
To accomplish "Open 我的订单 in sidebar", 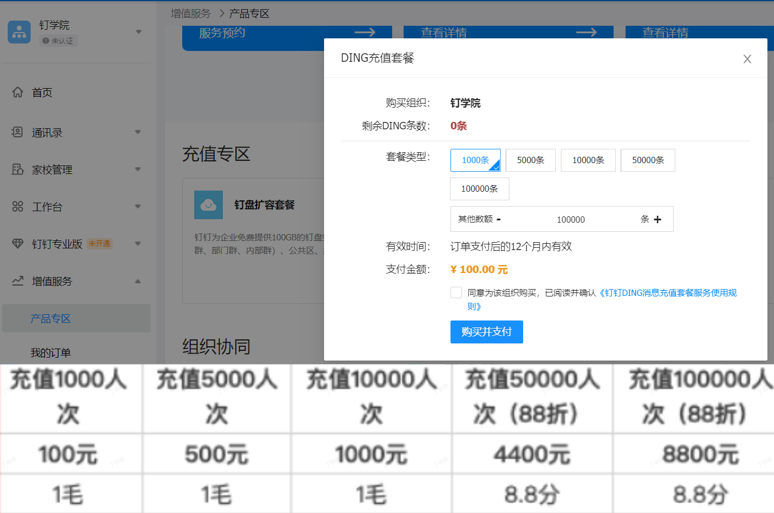I will [51, 353].
